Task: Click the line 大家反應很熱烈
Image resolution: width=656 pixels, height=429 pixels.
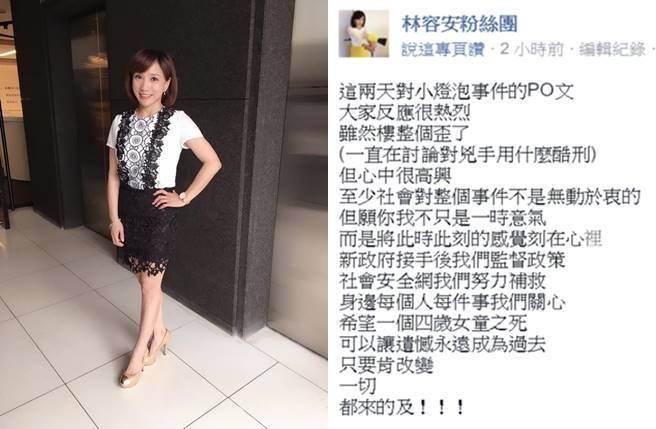Action: tap(405, 113)
